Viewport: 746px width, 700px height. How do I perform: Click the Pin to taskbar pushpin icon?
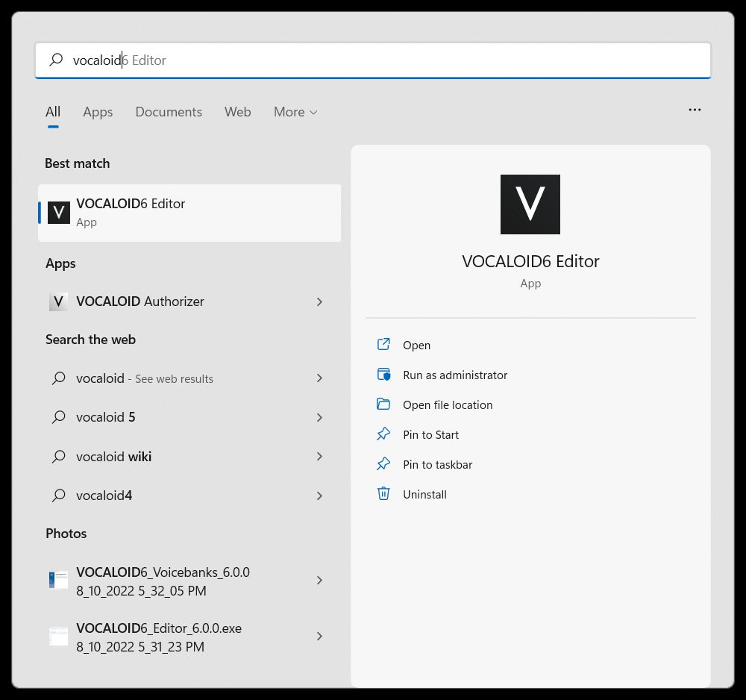383,464
